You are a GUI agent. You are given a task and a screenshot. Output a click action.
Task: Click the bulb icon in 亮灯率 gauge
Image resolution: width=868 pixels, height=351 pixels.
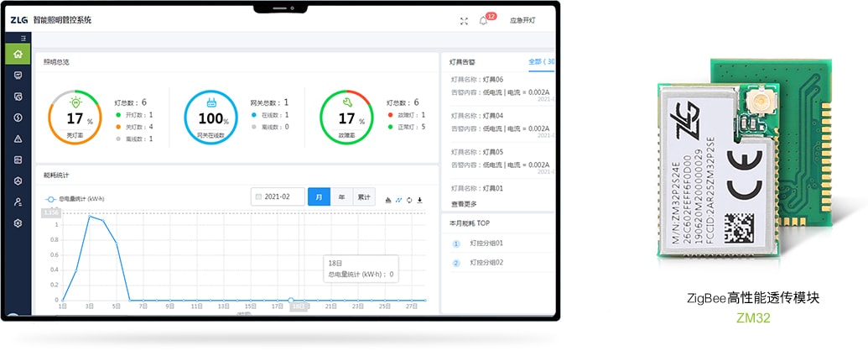(x=75, y=102)
